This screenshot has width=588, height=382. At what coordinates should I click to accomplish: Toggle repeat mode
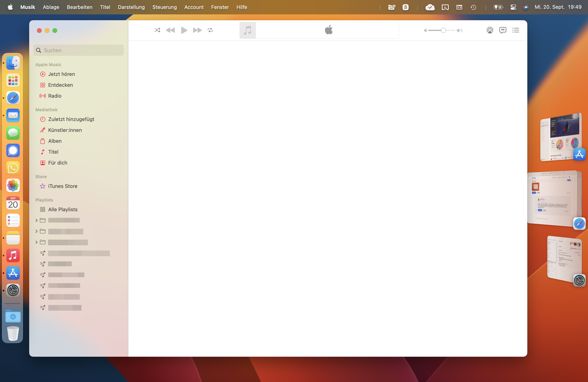210,30
